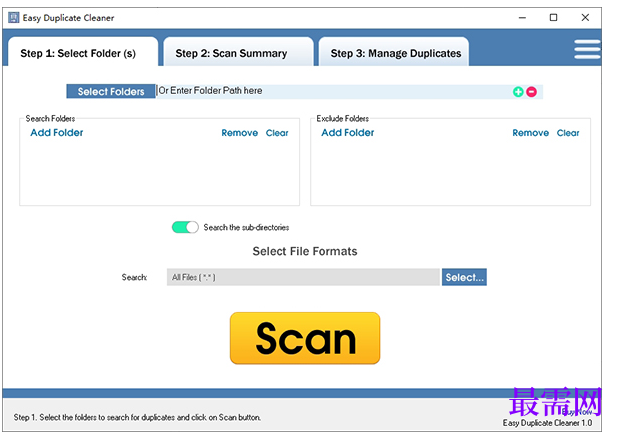Click the Buy Now link

click(576, 412)
